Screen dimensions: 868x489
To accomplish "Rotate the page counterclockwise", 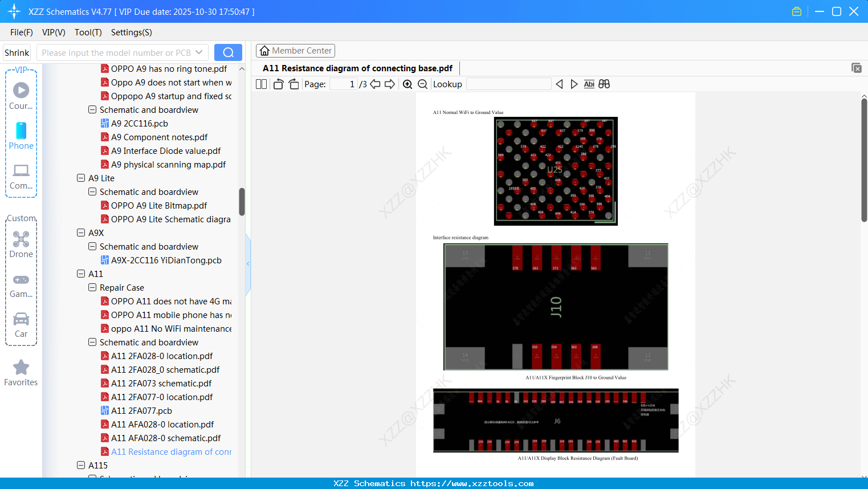I will (278, 84).
